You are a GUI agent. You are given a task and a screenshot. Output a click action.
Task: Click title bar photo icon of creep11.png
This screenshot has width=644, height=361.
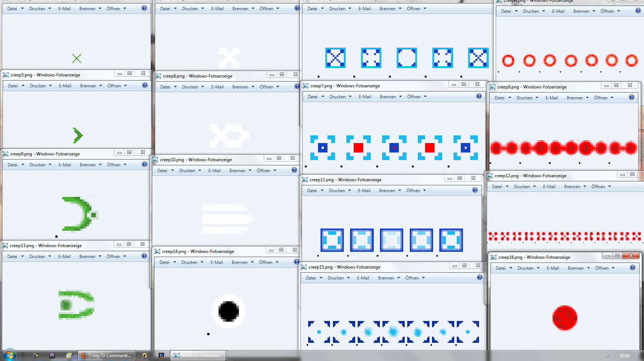[305, 180]
